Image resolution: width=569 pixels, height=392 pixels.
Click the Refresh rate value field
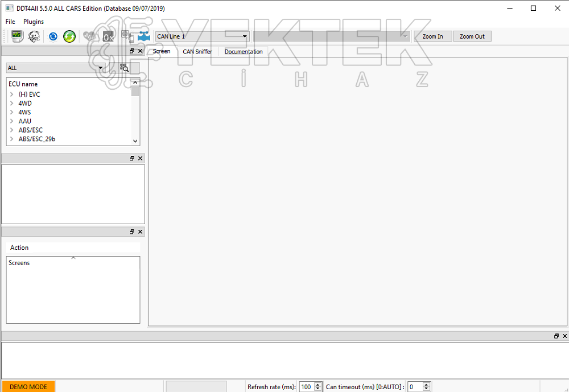307,387
